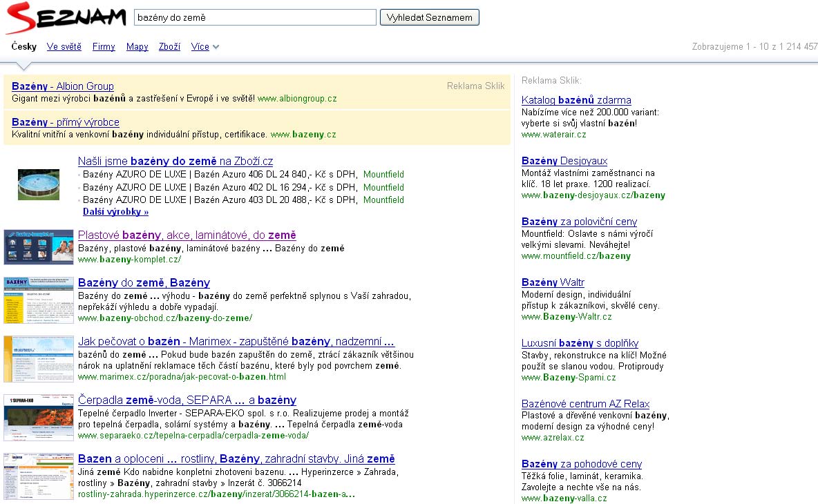Visit www.waterair.cz sidebar URL
This screenshot has width=818, height=504.
point(554,135)
